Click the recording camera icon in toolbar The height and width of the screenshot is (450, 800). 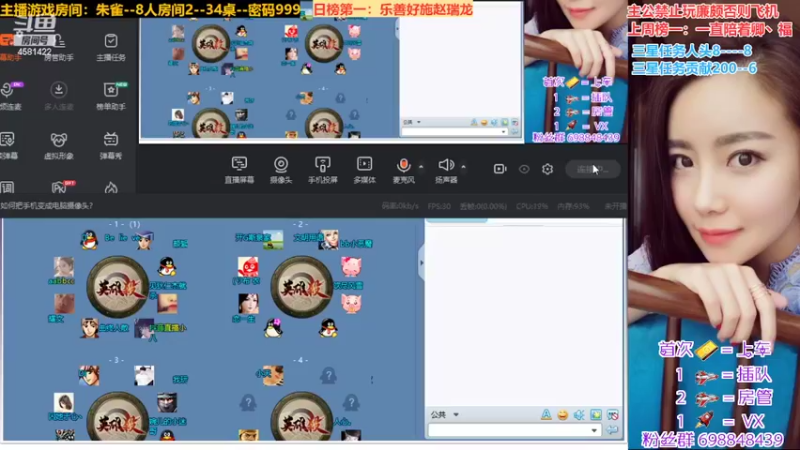[500, 169]
